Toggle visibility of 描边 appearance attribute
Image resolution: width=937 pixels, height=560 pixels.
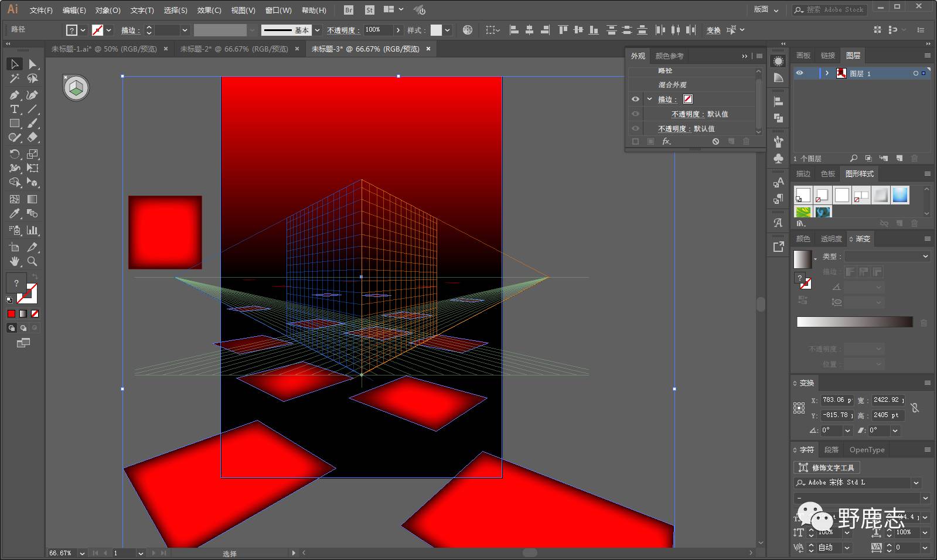[635, 100]
